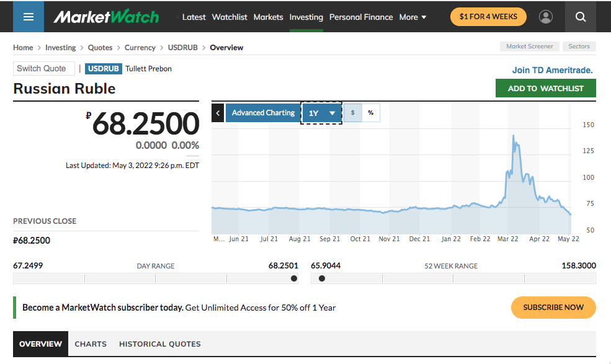Add Russian Ruble to watchlist
The image size is (611, 364).
pyautogui.click(x=545, y=89)
